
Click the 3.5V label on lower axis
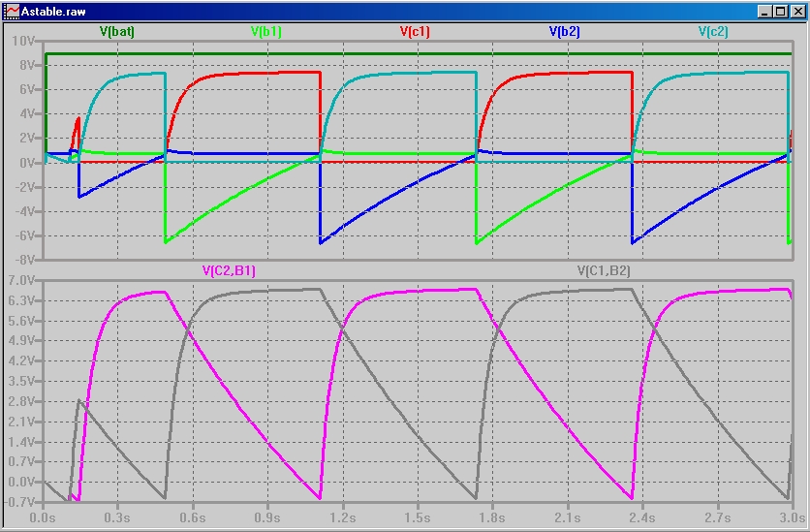(x=21, y=381)
